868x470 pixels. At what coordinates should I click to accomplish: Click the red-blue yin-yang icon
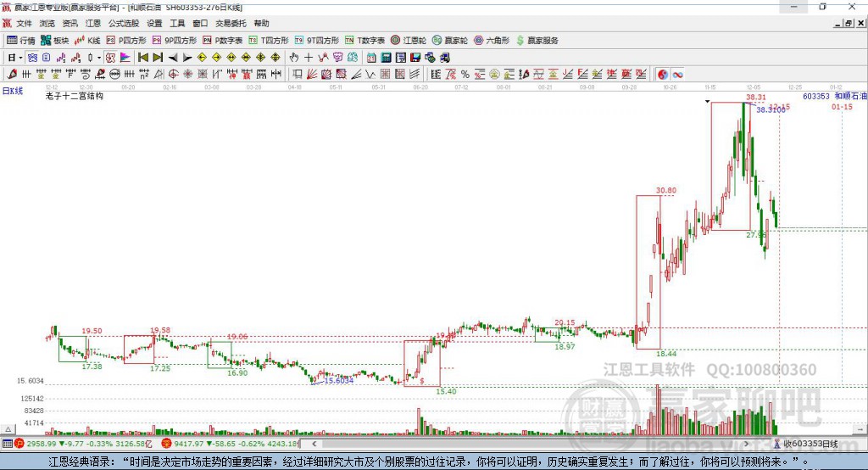pyautogui.click(x=663, y=75)
